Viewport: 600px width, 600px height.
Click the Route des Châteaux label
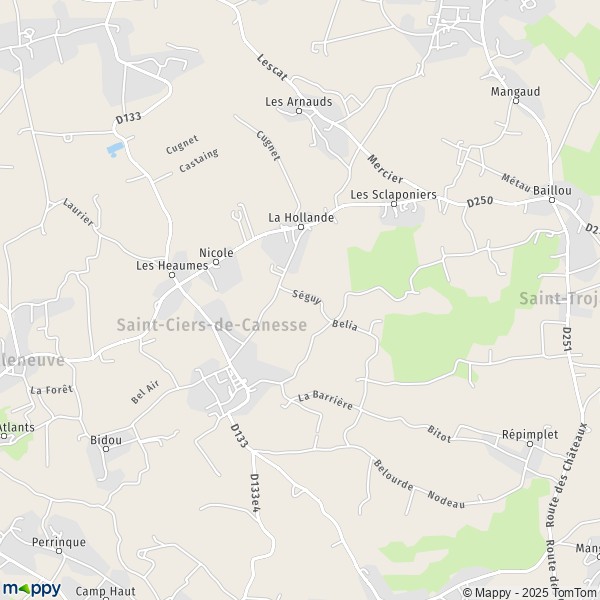click(566, 475)
